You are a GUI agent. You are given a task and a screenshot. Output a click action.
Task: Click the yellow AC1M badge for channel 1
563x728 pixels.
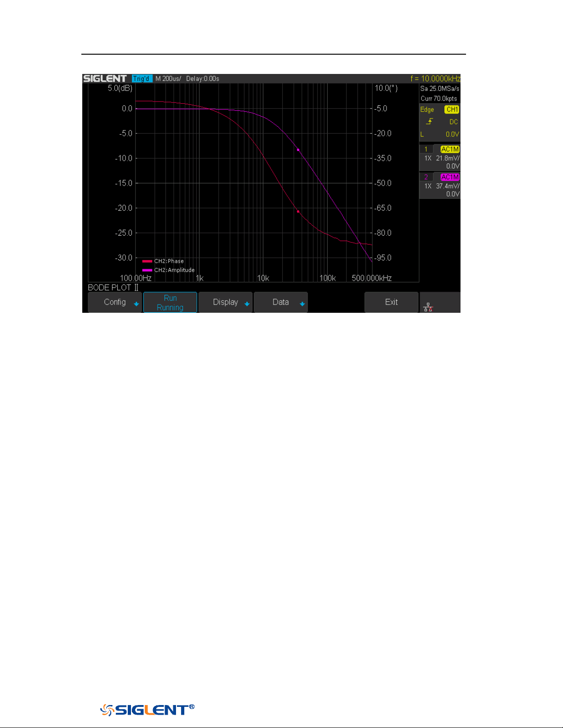pos(450,149)
